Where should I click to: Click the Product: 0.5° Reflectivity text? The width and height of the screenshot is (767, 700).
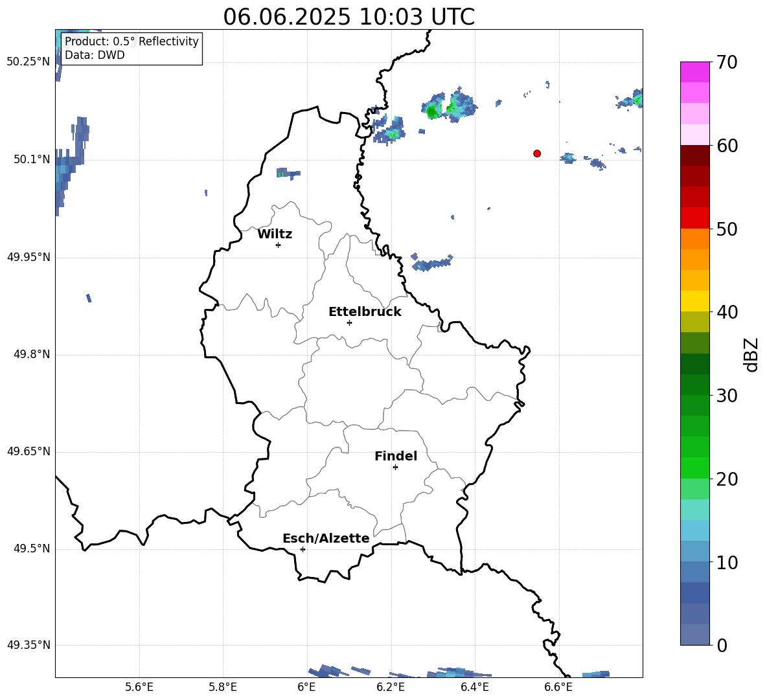pyautogui.click(x=132, y=41)
